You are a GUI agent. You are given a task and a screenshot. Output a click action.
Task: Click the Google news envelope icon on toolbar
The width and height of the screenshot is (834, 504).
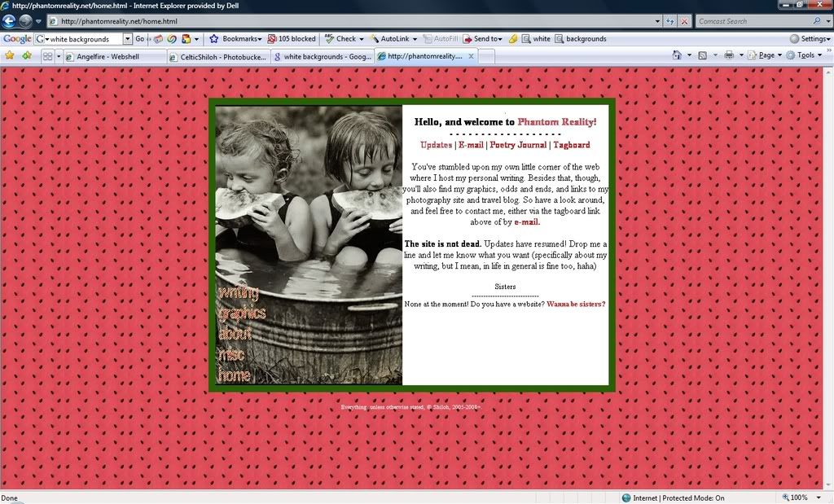tap(158, 39)
